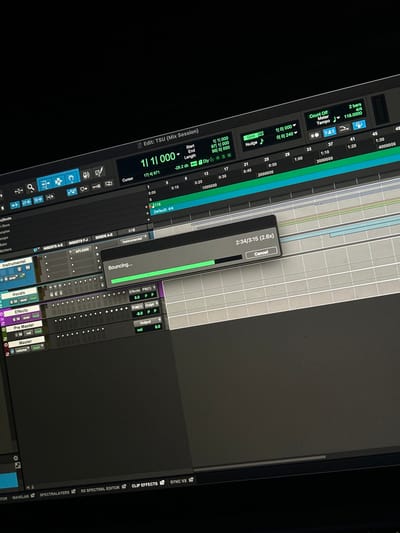The width and height of the screenshot is (400, 533).
Task: Toggle the Count Off setting
Action: [x=318, y=115]
